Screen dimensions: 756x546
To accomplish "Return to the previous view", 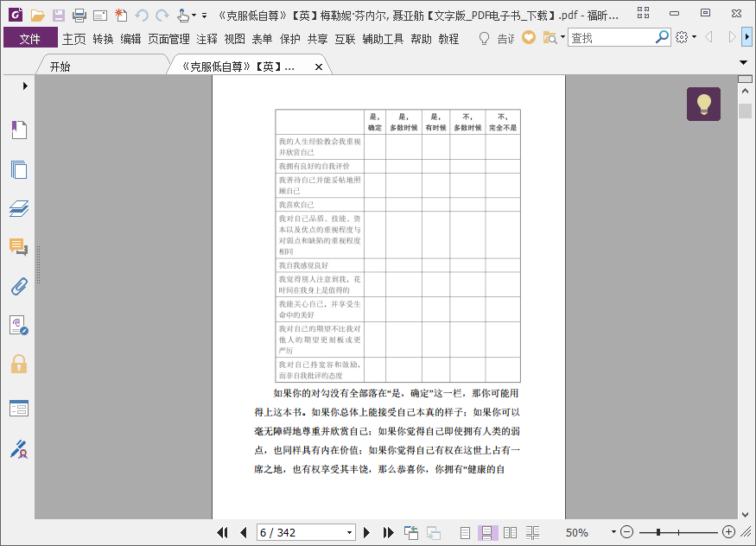I will click(x=410, y=532).
